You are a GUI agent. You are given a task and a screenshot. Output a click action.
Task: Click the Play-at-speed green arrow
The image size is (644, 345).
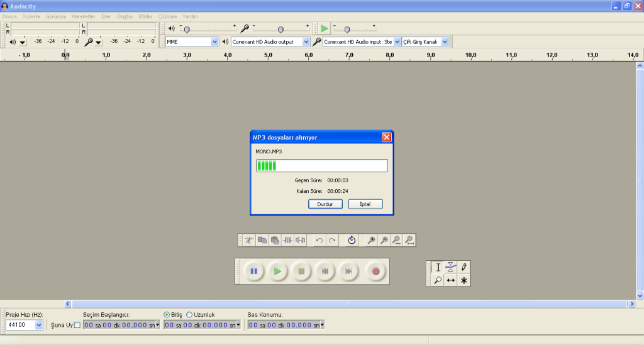point(324,28)
